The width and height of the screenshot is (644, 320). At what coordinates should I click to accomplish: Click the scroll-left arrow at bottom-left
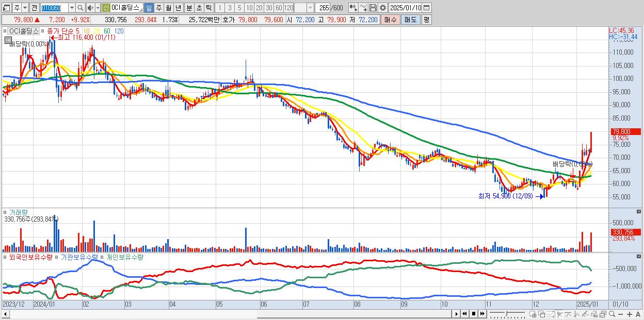coord(6,314)
